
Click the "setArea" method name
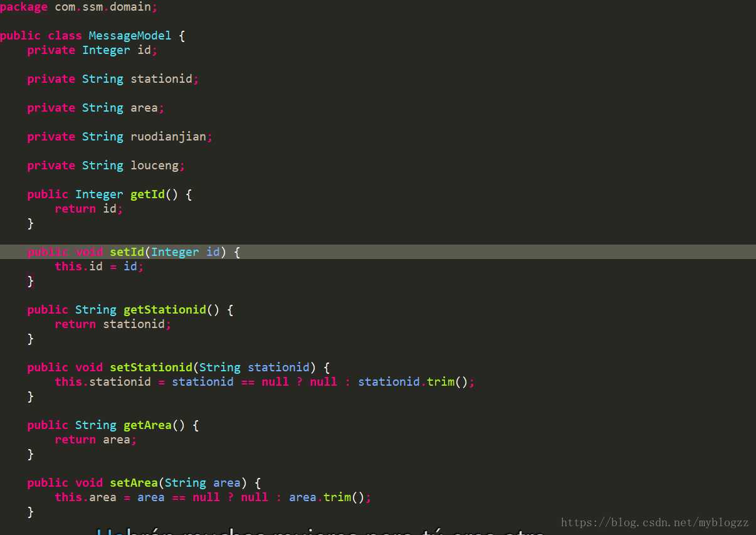[134, 483]
